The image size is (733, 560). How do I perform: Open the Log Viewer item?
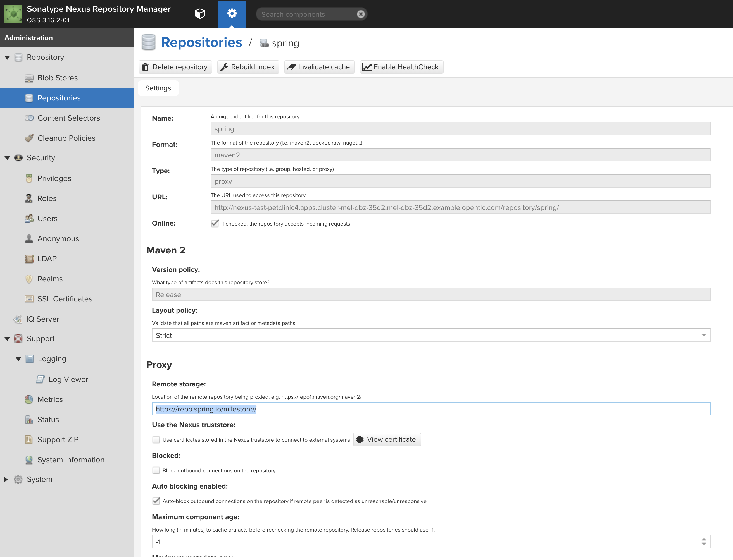pos(68,379)
